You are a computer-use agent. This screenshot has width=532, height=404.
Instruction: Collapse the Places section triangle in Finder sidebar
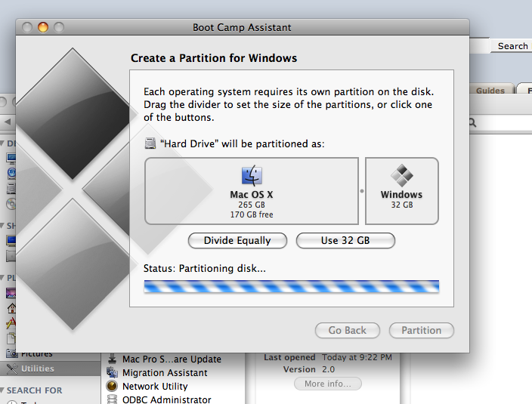coord(2,278)
